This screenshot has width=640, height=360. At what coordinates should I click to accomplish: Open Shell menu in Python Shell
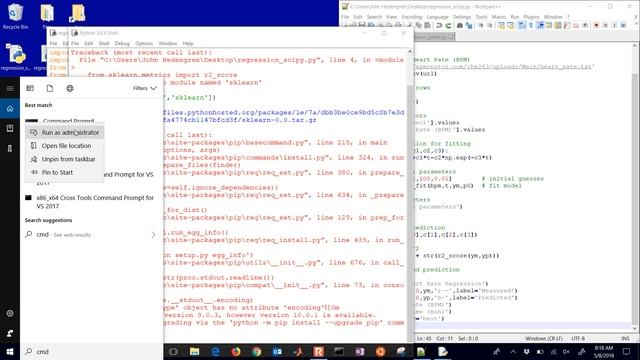pos(104,43)
